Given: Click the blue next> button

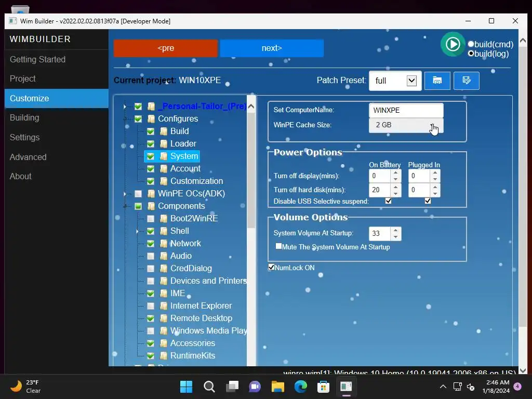Looking at the screenshot, I should tap(272, 48).
